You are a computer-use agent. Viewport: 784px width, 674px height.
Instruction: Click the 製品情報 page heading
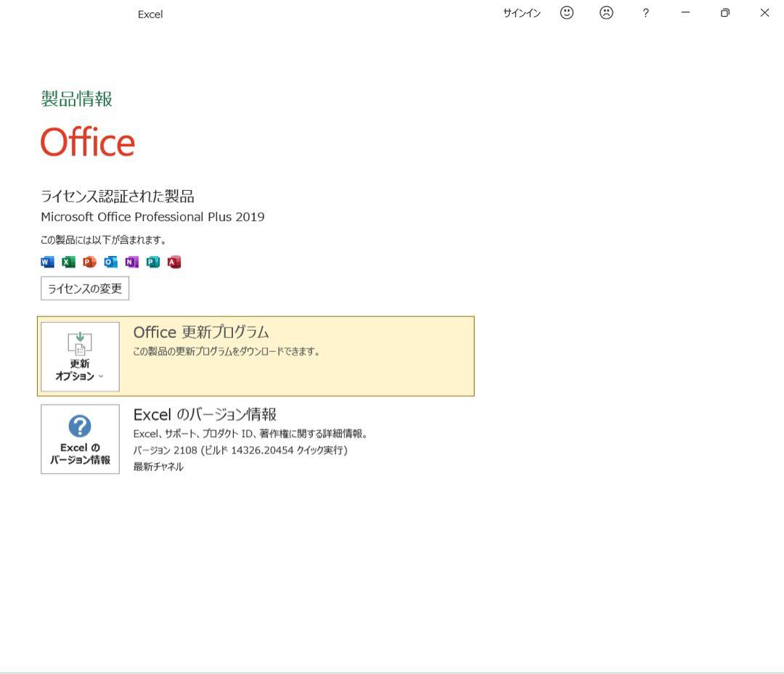click(x=77, y=99)
